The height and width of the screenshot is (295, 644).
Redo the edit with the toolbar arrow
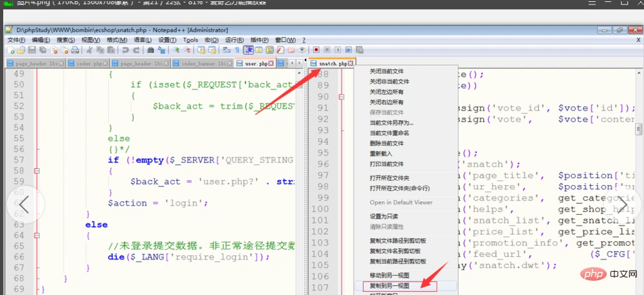pos(136,50)
